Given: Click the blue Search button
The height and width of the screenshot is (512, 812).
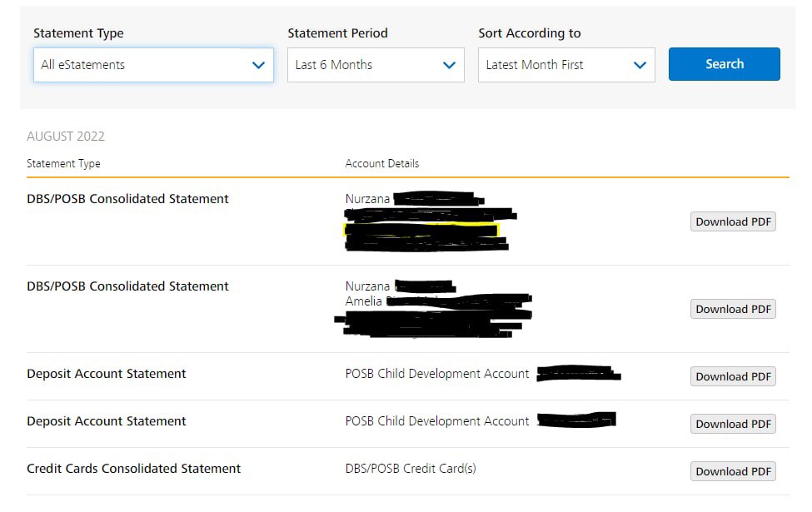Looking at the screenshot, I should (x=724, y=64).
